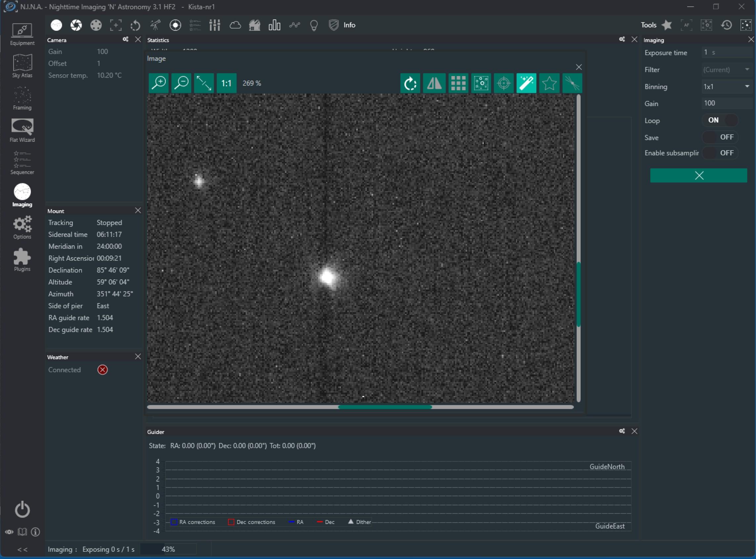The image size is (756, 559).
Task: Toggle the Safety Monitor shield icon
Action: [x=334, y=25]
